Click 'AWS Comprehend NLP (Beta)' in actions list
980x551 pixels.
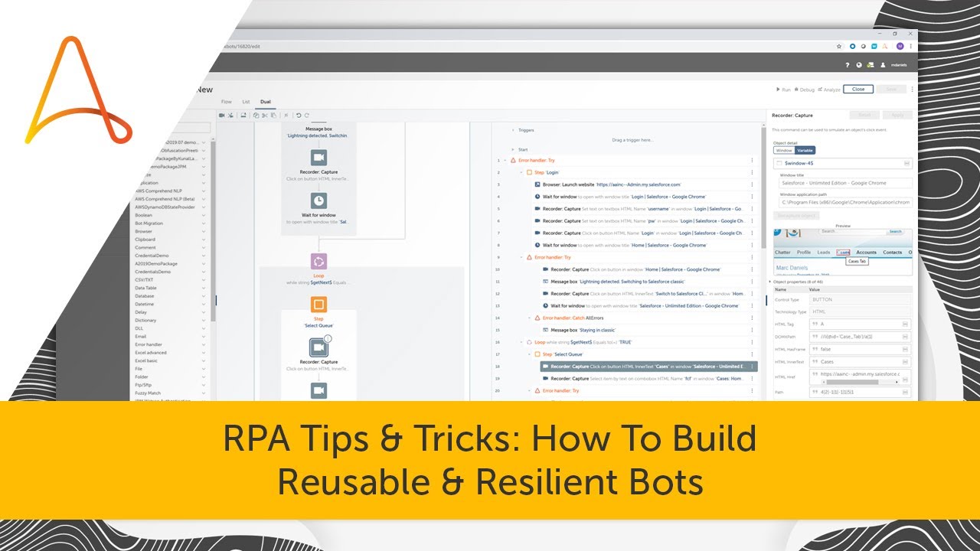[165, 199]
